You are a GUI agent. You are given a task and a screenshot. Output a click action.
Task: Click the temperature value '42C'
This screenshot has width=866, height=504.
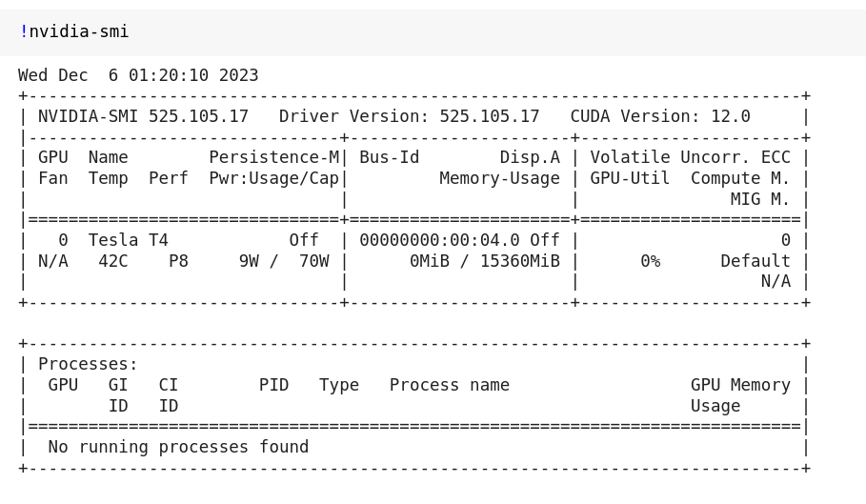tap(113, 261)
